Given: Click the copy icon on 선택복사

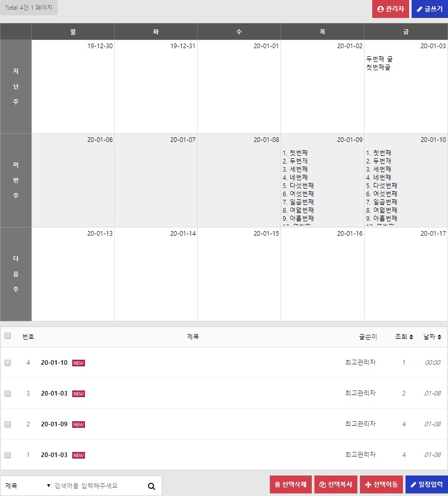Looking at the screenshot, I should click(322, 485).
